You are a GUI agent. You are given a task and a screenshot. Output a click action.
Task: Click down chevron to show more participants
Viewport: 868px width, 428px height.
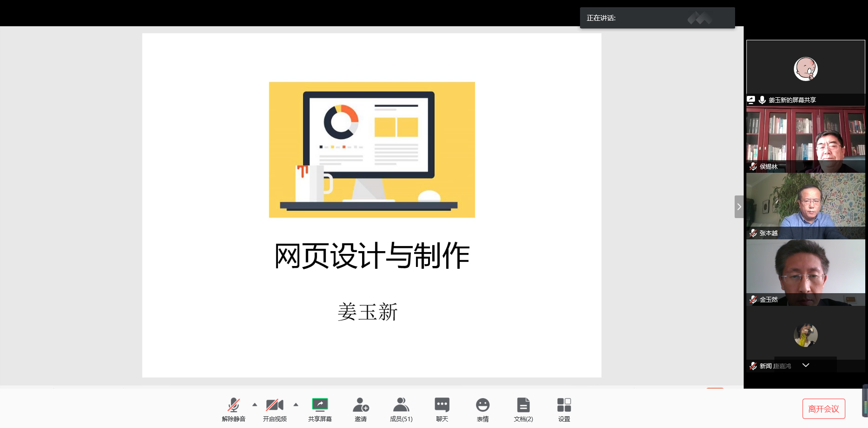click(x=806, y=365)
